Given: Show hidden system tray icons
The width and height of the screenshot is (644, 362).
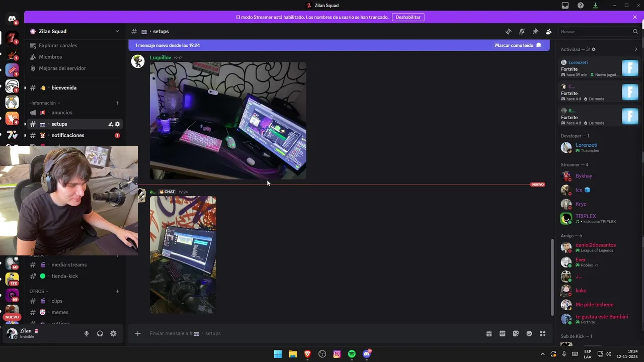Looking at the screenshot, I should pos(542,354).
